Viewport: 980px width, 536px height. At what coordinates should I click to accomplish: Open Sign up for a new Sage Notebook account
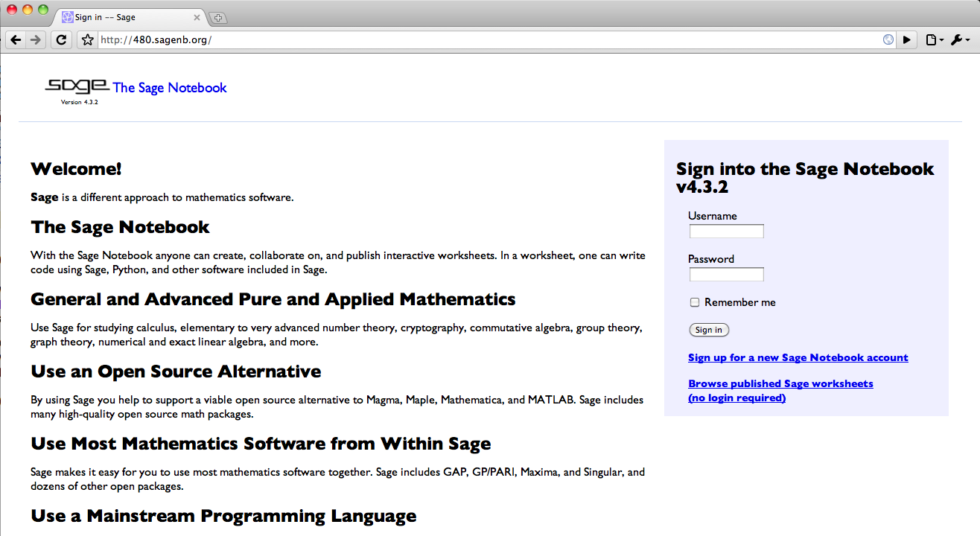[798, 358]
